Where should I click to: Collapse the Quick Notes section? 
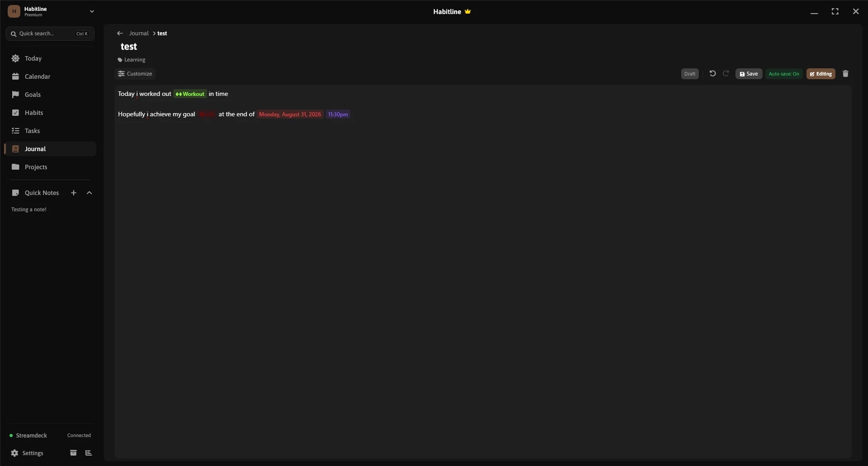pos(89,193)
